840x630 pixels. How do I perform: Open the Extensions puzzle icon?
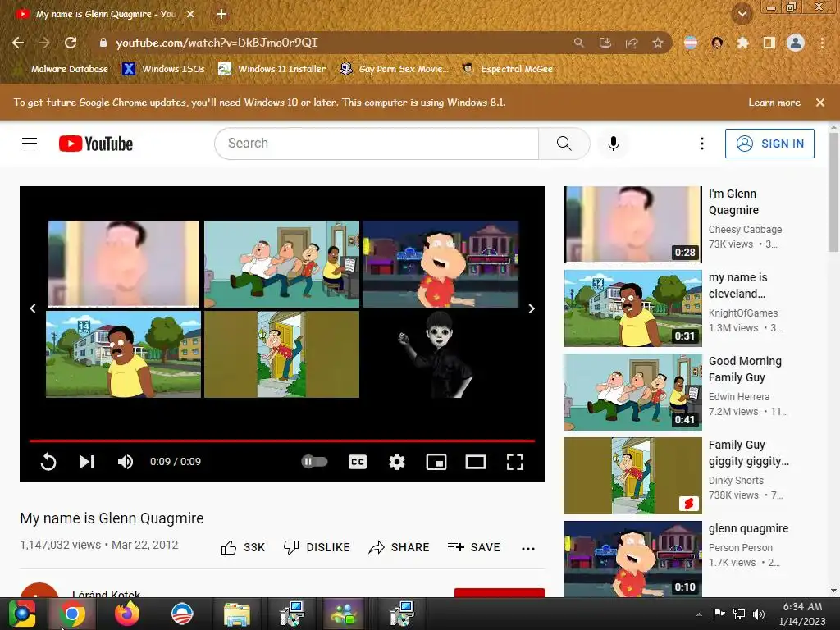(743, 43)
